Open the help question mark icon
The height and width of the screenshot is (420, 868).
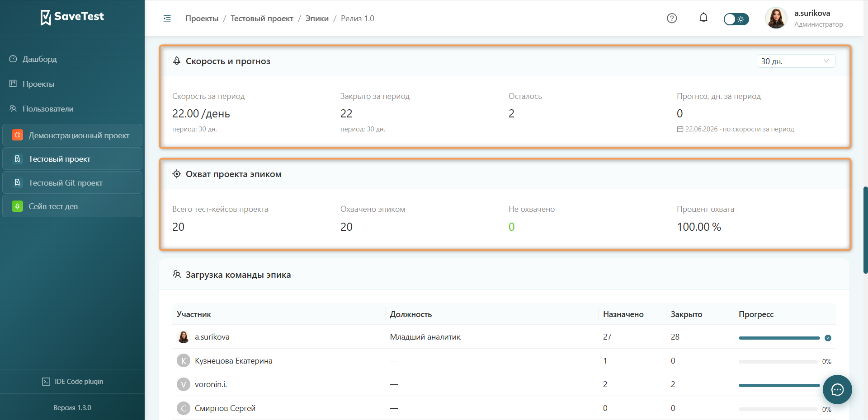[x=672, y=19]
